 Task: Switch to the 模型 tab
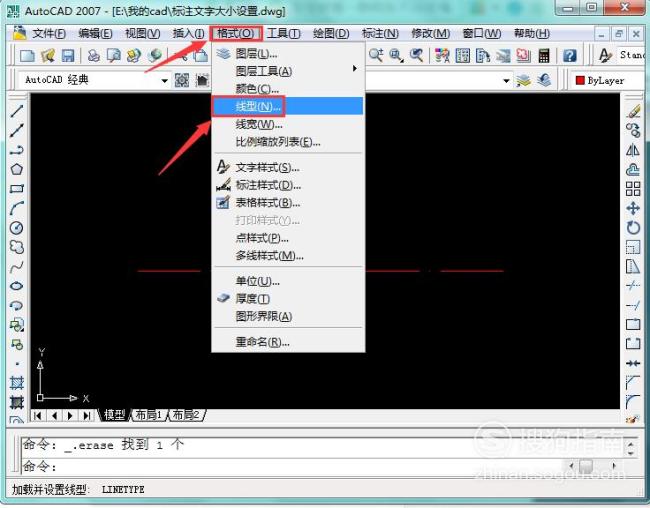tap(114, 415)
